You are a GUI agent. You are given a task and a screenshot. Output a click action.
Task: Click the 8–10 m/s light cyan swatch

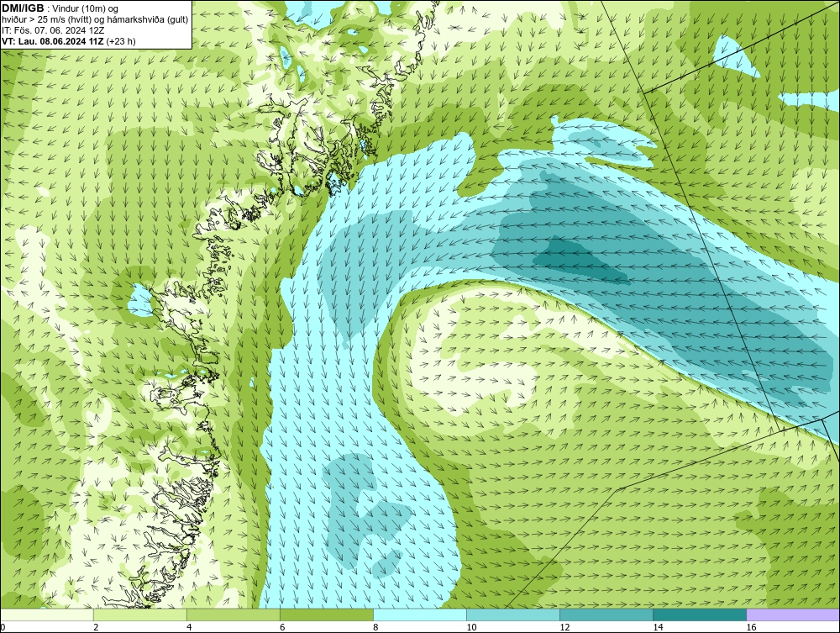point(419,615)
